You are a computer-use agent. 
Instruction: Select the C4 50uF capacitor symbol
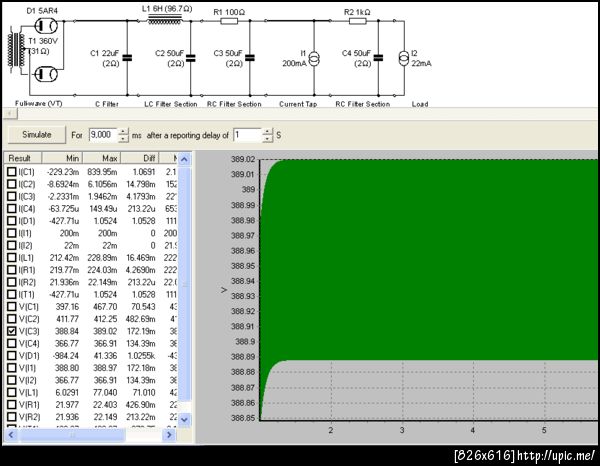tap(378, 58)
